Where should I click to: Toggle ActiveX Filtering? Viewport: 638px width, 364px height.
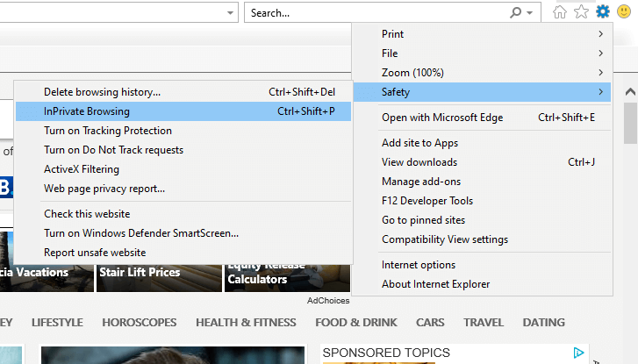click(x=82, y=169)
